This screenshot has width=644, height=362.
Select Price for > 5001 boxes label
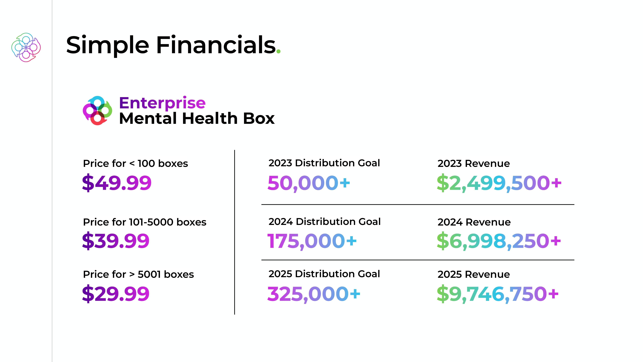(x=138, y=274)
